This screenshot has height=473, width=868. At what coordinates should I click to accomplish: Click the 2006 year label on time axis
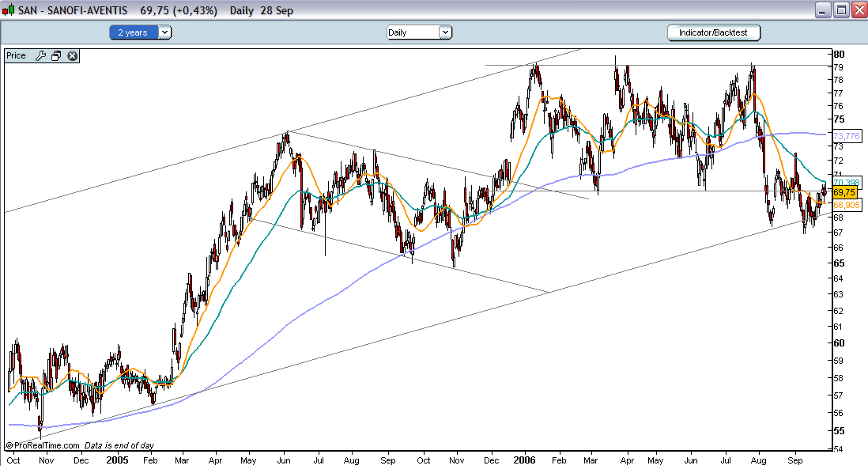524,460
